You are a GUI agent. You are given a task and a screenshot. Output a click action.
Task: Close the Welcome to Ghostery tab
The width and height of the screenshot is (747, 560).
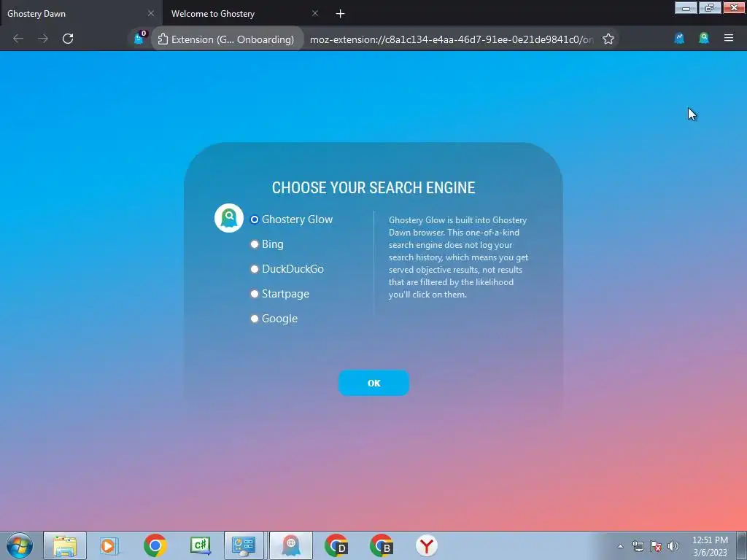point(315,13)
